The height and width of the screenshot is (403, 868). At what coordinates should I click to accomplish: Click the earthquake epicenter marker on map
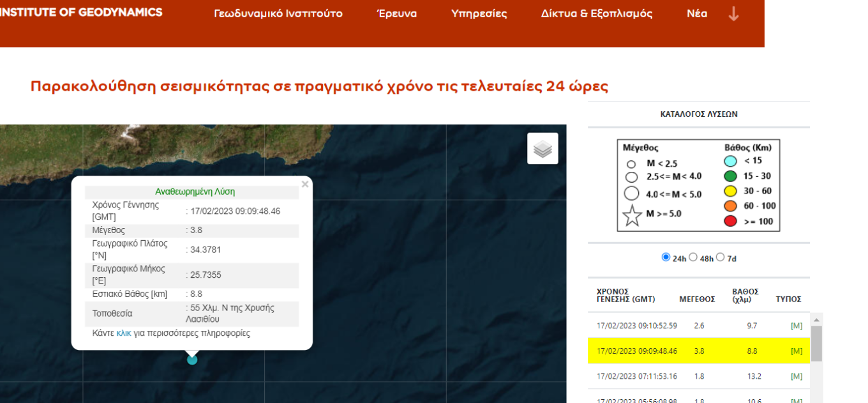pyautogui.click(x=192, y=360)
